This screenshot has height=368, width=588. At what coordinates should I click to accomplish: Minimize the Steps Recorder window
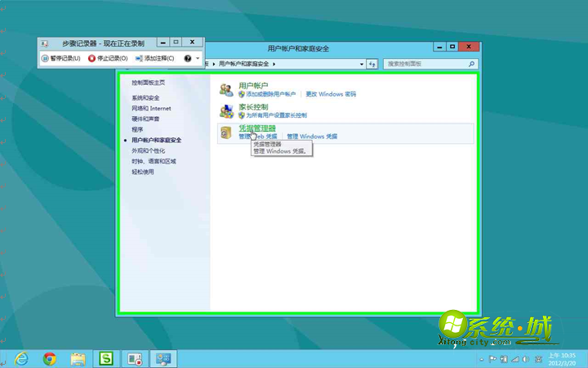(x=163, y=43)
